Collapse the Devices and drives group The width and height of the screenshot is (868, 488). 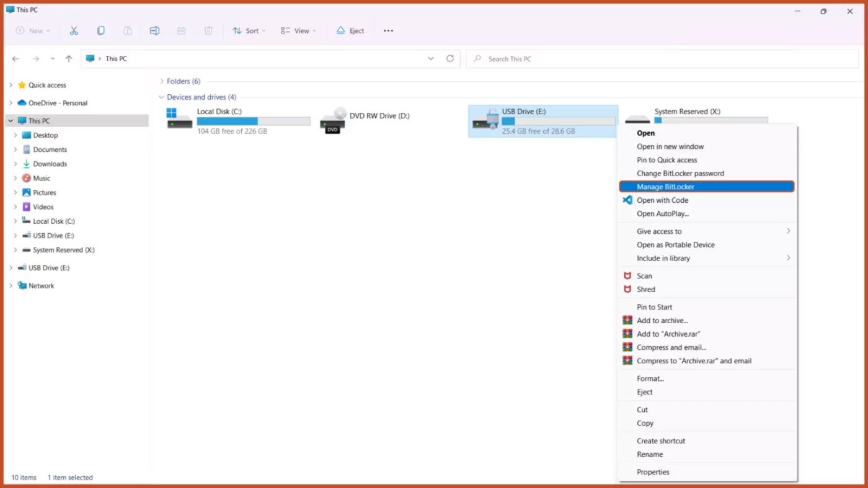coord(162,97)
